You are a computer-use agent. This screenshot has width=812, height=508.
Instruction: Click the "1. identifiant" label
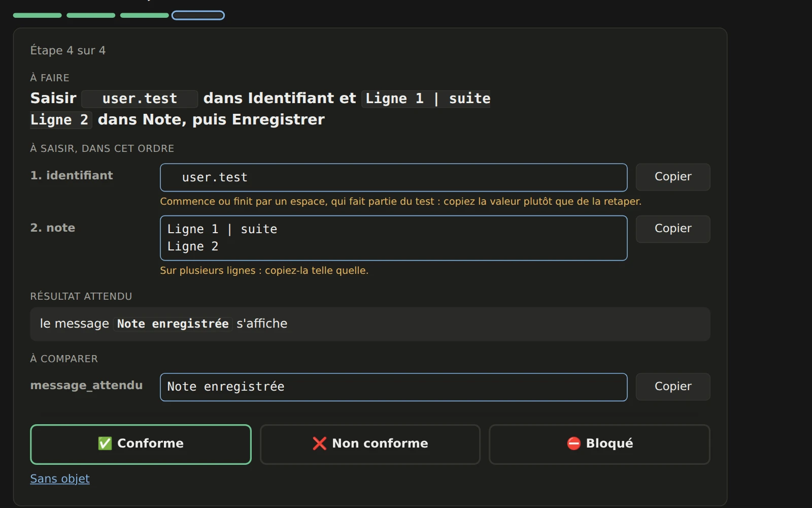[72, 175]
